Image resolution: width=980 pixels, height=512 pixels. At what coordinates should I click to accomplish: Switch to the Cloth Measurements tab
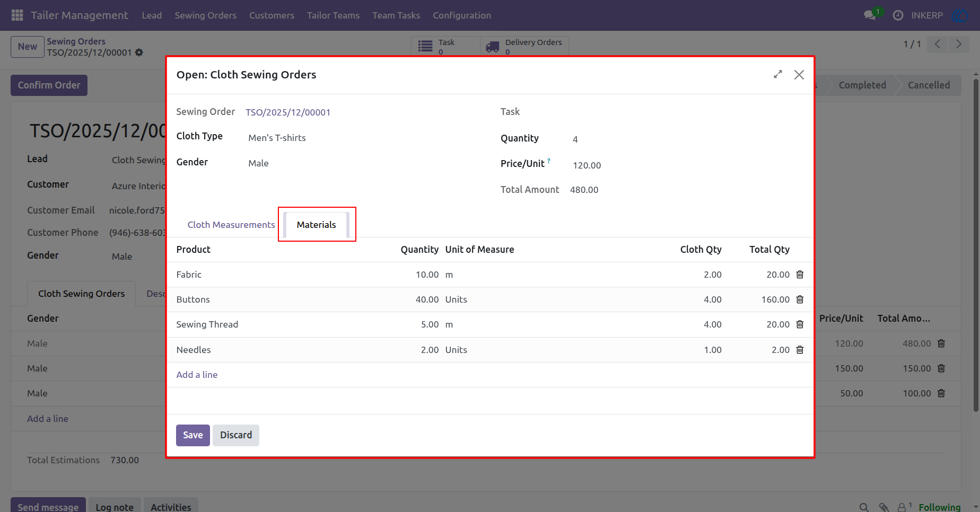pyautogui.click(x=231, y=225)
